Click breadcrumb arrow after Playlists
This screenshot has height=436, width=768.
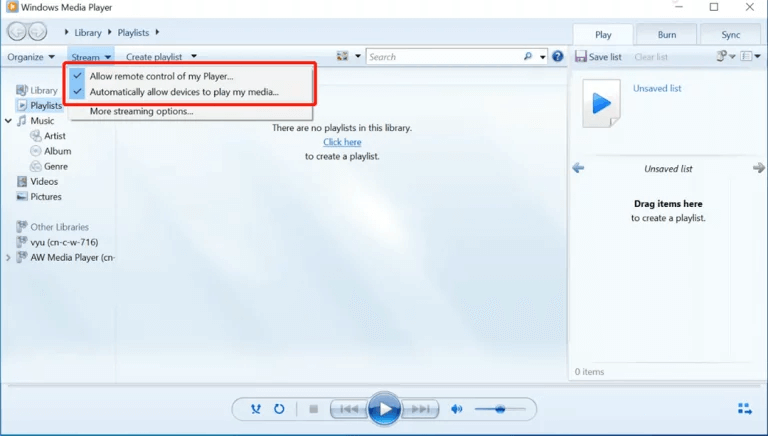157,32
